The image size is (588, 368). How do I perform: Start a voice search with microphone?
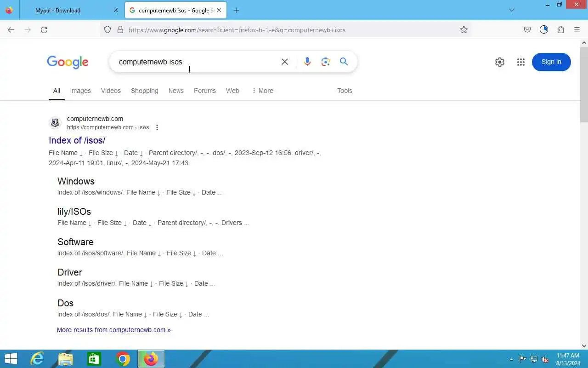(x=307, y=62)
